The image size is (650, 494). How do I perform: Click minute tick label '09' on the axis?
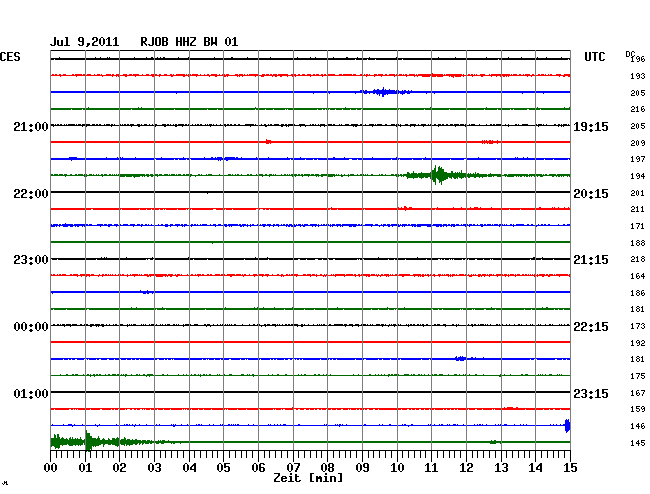pos(362,467)
